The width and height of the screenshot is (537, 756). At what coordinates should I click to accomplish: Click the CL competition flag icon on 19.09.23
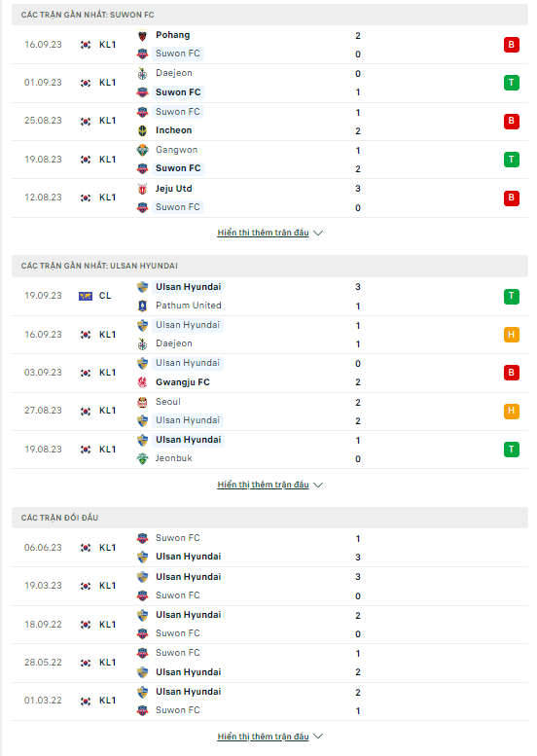pyautogui.click(x=86, y=296)
